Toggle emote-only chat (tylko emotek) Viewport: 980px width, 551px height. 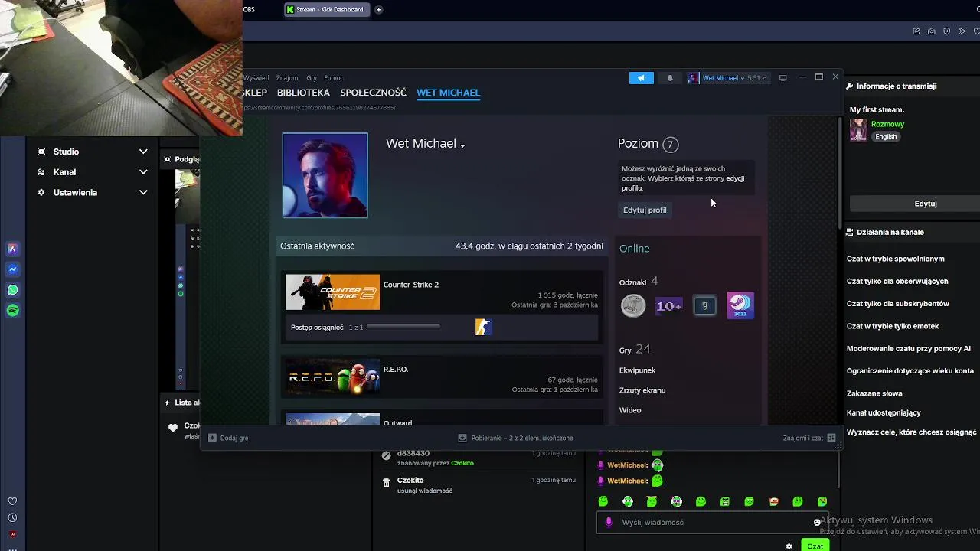pos(893,326)
